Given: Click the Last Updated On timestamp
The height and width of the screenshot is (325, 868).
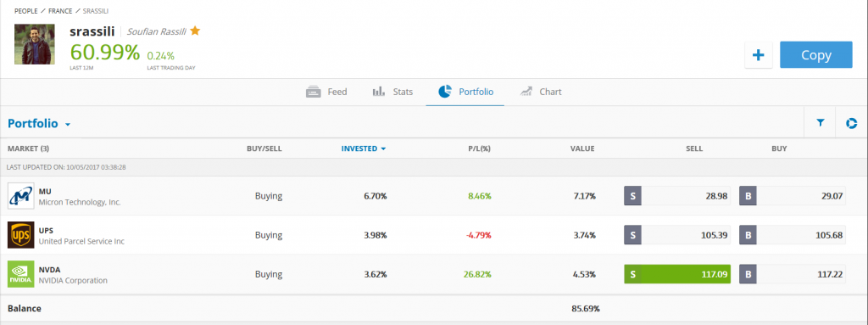Looking at the screenshot, I should (66, 167).
